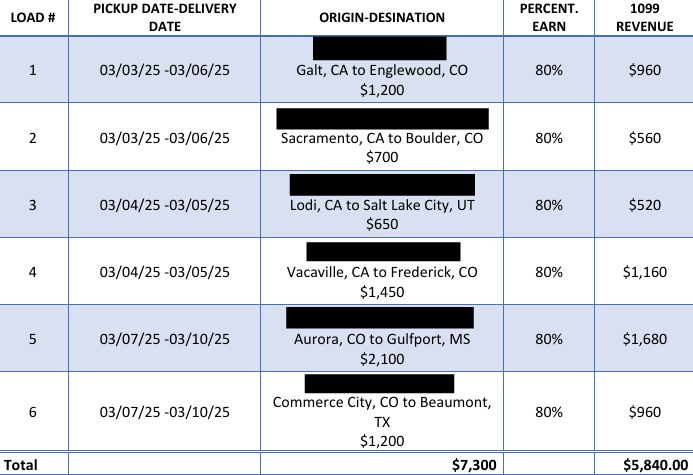Viewport: 693px width, 475px height.
Task: Click the 1099 REVENUE header cell
Action: tap(644, 18)
